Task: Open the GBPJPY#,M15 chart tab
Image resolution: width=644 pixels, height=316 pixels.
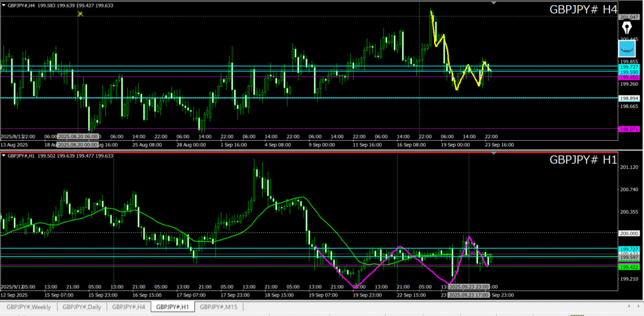Action: [218, 307]
